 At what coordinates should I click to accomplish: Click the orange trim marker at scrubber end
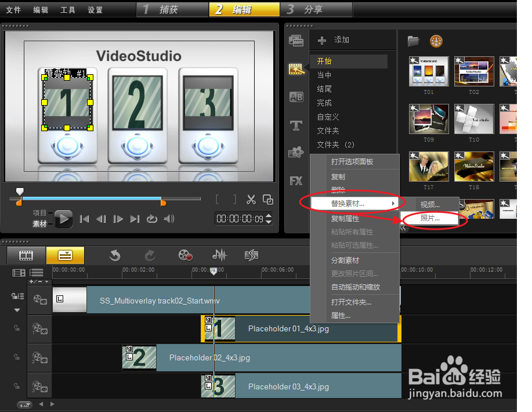pyautogui.click(x=163, y=203)
